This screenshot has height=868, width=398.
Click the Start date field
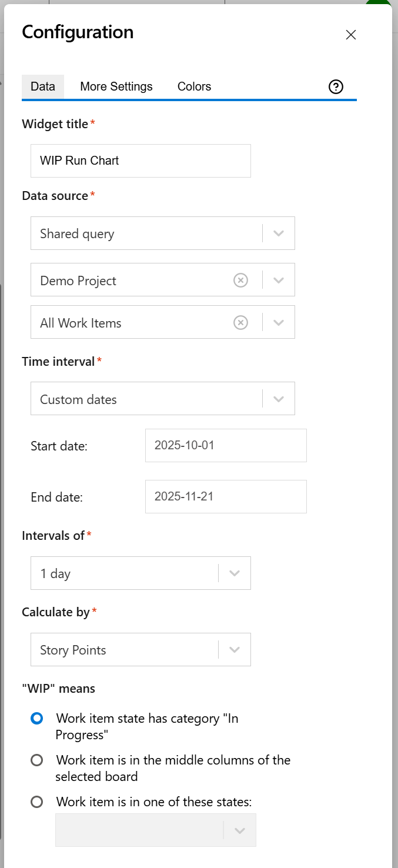tap(225, 445)
